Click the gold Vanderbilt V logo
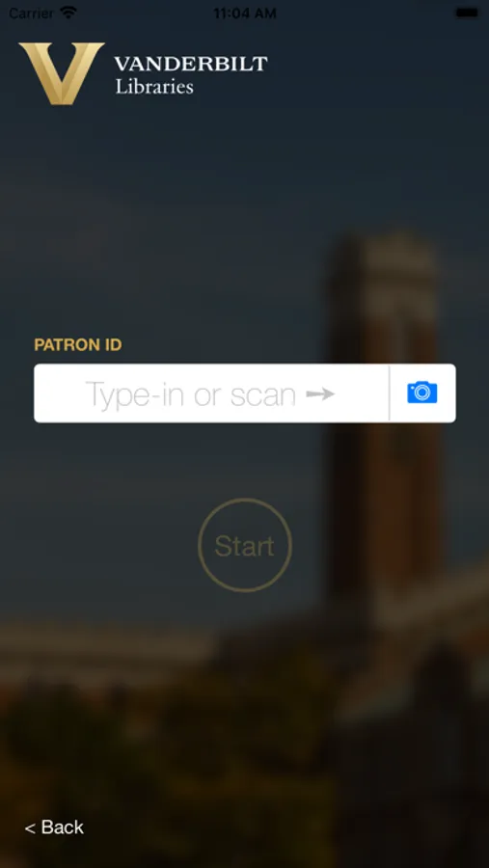The width and height of the screenshot is (489, 868). click(x=62, y=73)
